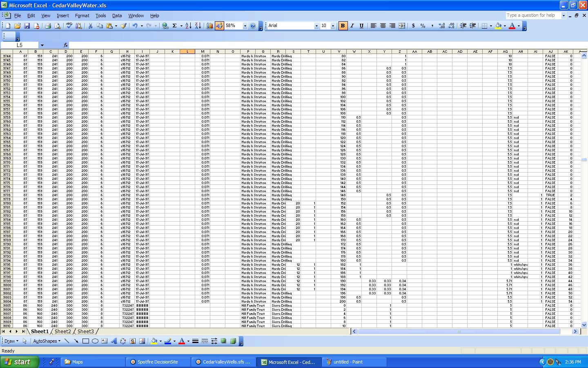588x368 pixels.
Task: Open Print Preview from the toolbar
Action: coord(58,26)
